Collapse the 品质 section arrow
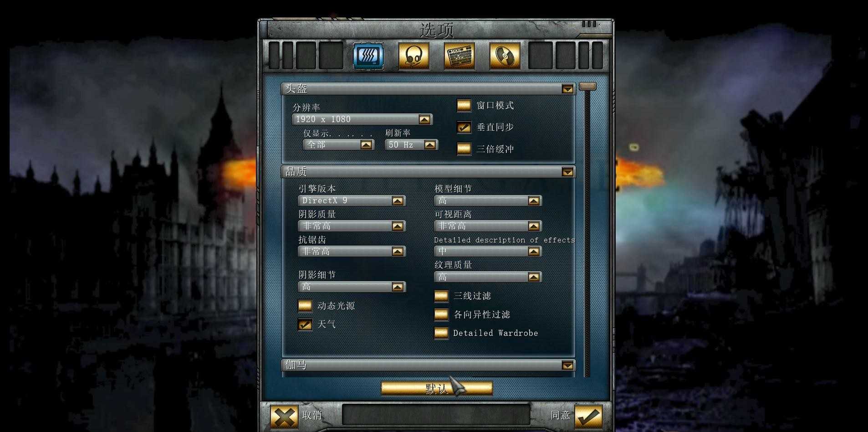The image size is (868, 432). [x=567, y=172]
